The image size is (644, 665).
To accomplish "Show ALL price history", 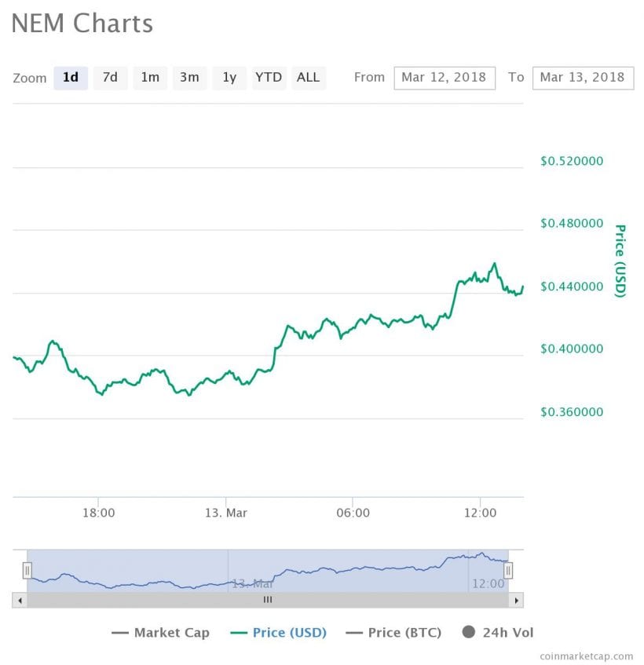I will pyautogui.click(x=309, y=77).
